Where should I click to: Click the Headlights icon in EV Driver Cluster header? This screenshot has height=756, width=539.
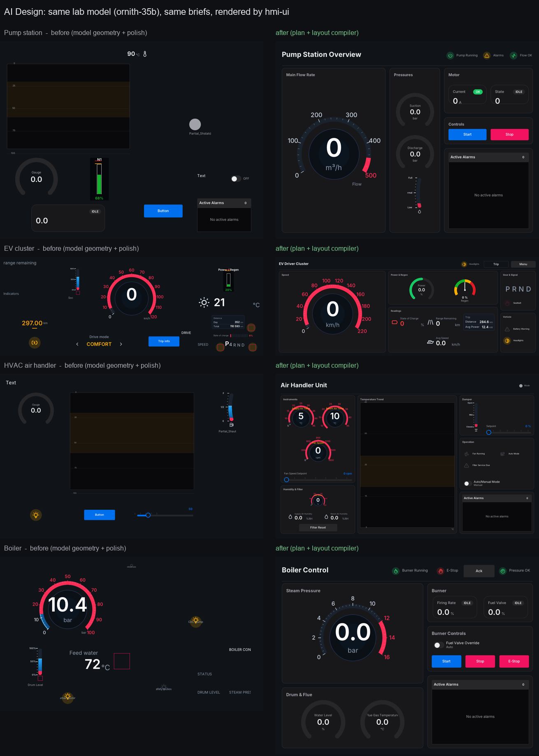pyautogui.click(x=464, y=264)
